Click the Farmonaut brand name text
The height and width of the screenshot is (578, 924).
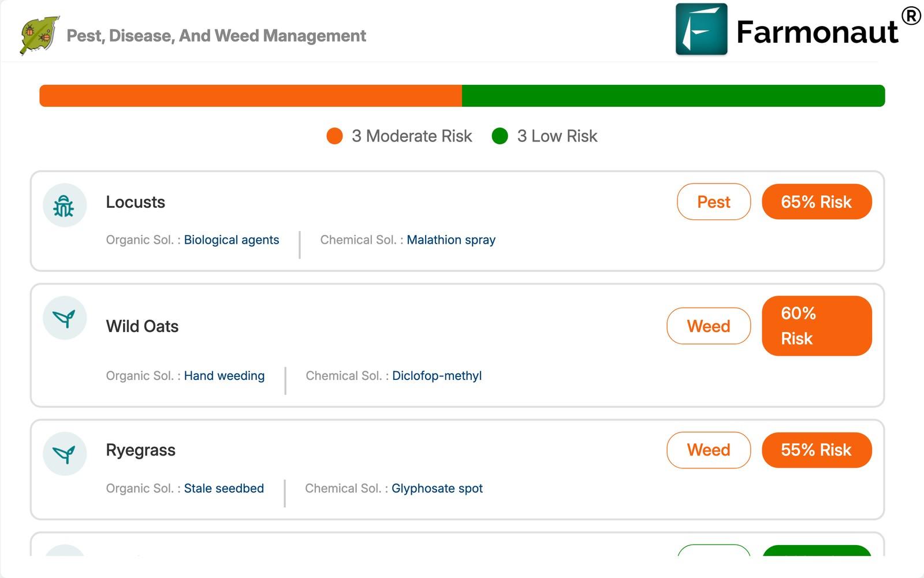pyautogui.click(x=817, y=32)
